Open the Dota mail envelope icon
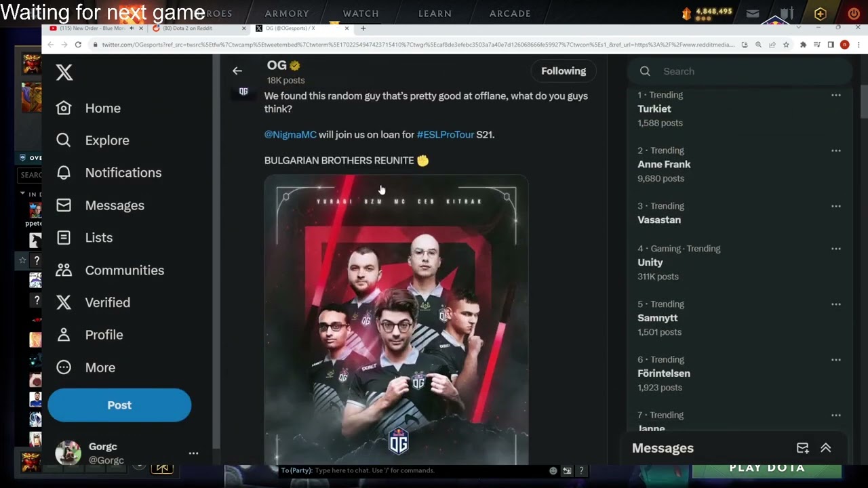The height and width of the screenshot is (488, 868). pos(753,14)
